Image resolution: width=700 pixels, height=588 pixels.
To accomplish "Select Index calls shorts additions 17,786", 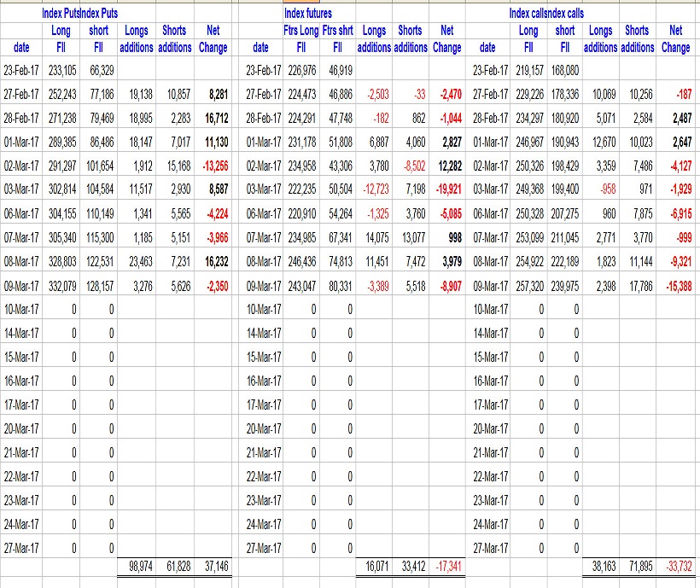I will [637, 284].
